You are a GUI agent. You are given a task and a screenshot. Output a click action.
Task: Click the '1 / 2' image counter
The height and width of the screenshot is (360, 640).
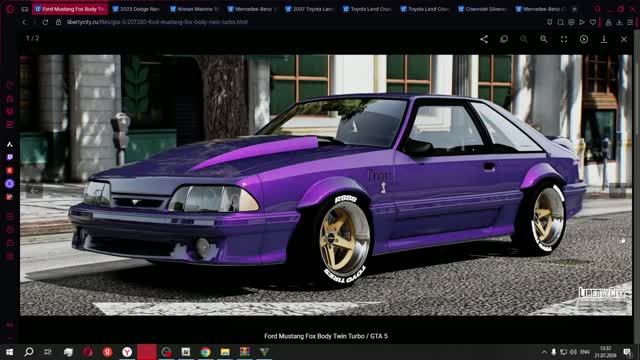coord(33,38)
